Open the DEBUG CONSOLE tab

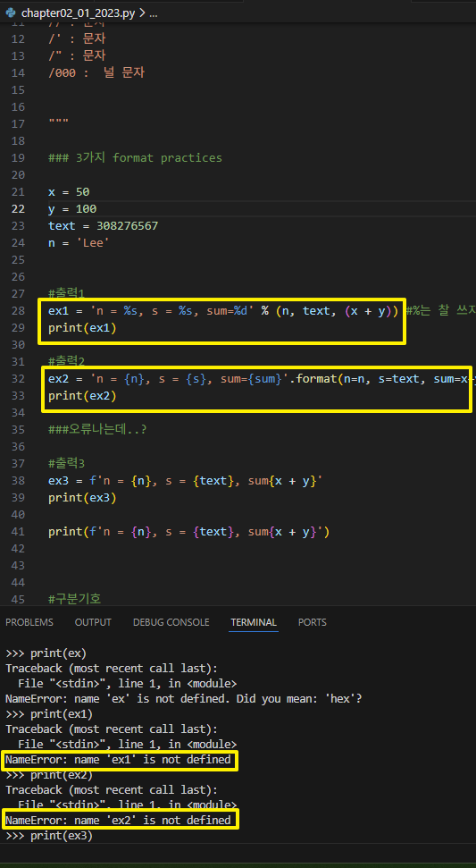click(x=171, y=622)
